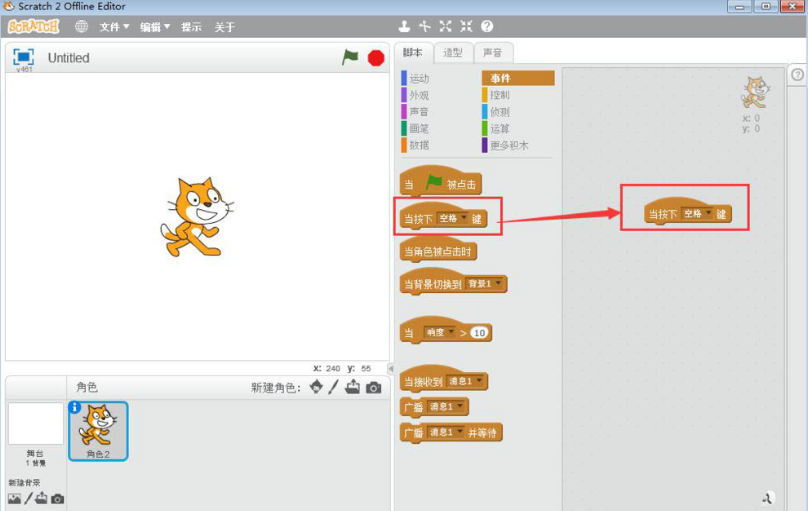The image size is (808, 511).
Task: Select the 事件 block category
Action: (518, 78)
